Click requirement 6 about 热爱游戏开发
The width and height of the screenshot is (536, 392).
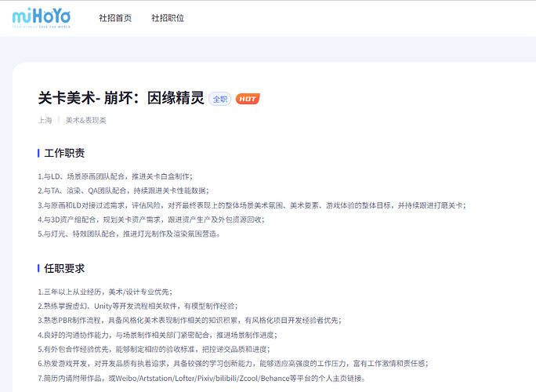point(234,364)
